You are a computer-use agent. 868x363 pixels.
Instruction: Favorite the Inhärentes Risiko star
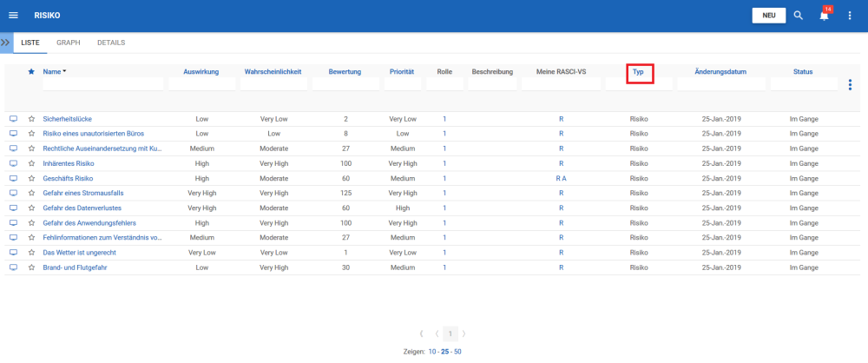[x=31, y=163]
